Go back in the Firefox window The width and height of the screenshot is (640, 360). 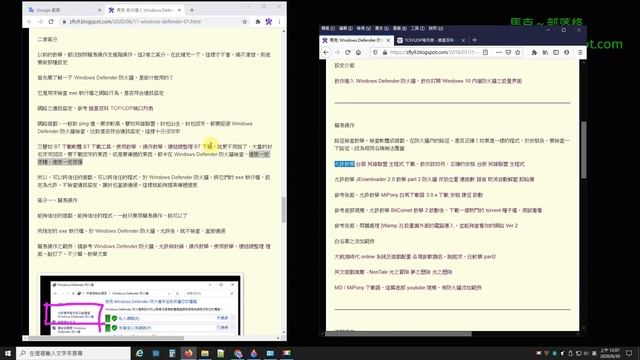pyautogui.click(x=326, y=52)
